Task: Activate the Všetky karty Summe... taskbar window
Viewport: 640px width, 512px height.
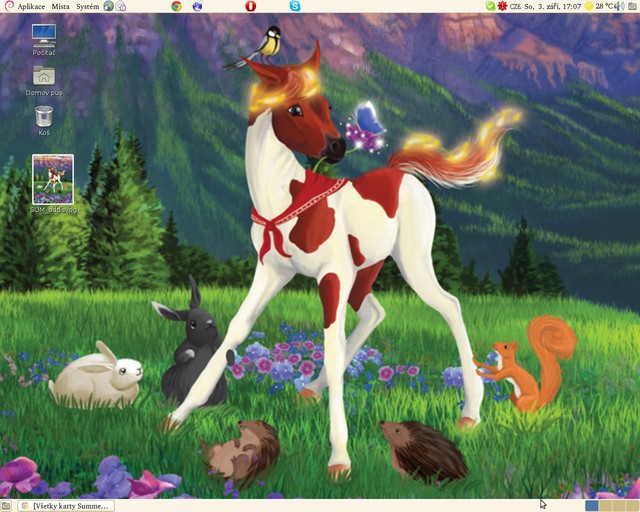Action: click(66, 506)
